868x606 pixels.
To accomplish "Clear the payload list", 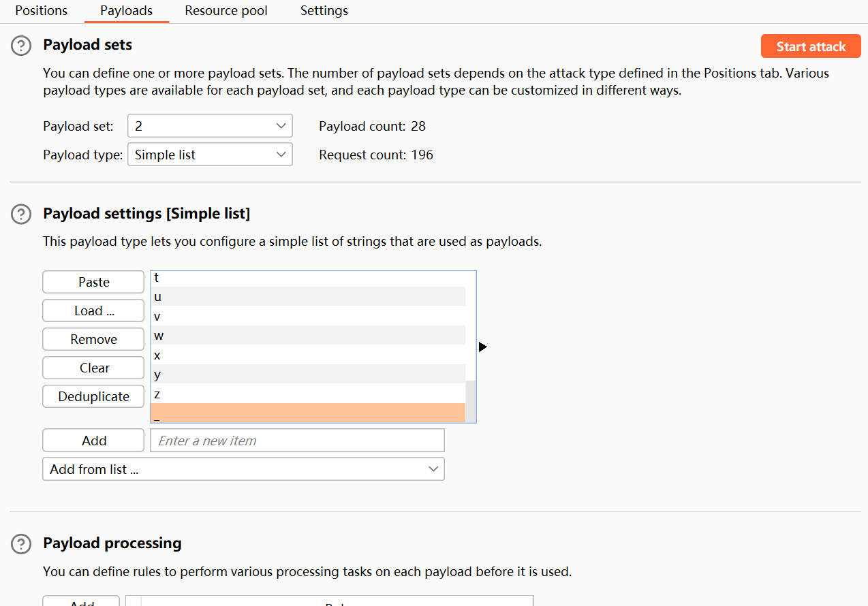I will (93, 368).
